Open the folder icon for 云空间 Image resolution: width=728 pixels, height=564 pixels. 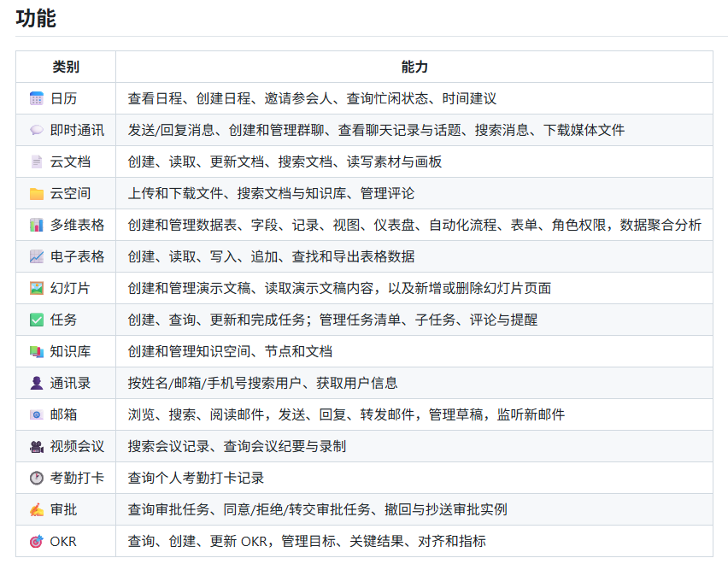click(36, 193)
